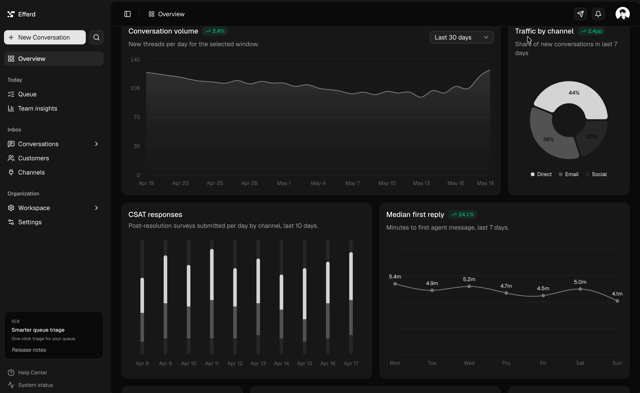Open the Overview sidebar item
The height and width of the screenshot is (393, 640).
click(x=54, y=59)
